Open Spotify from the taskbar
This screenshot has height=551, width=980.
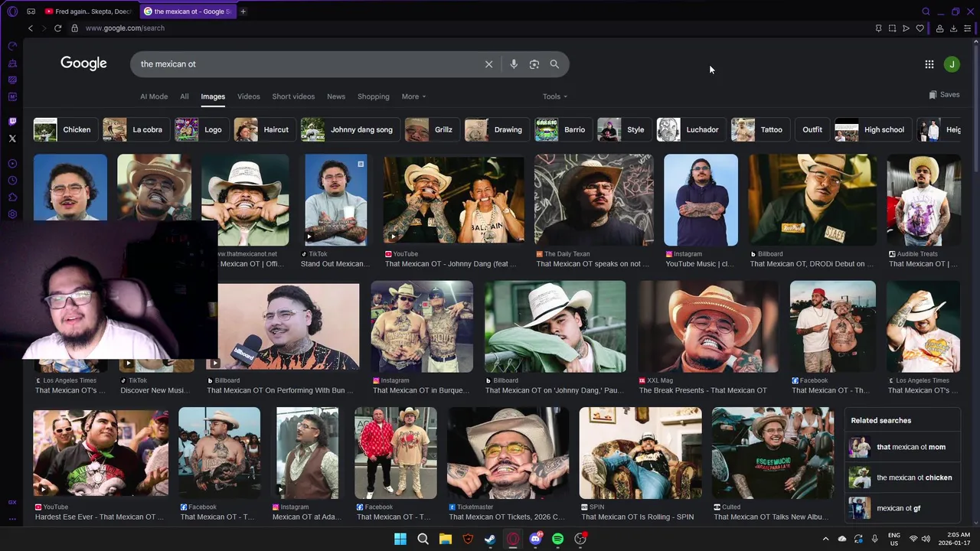[557, 539]
